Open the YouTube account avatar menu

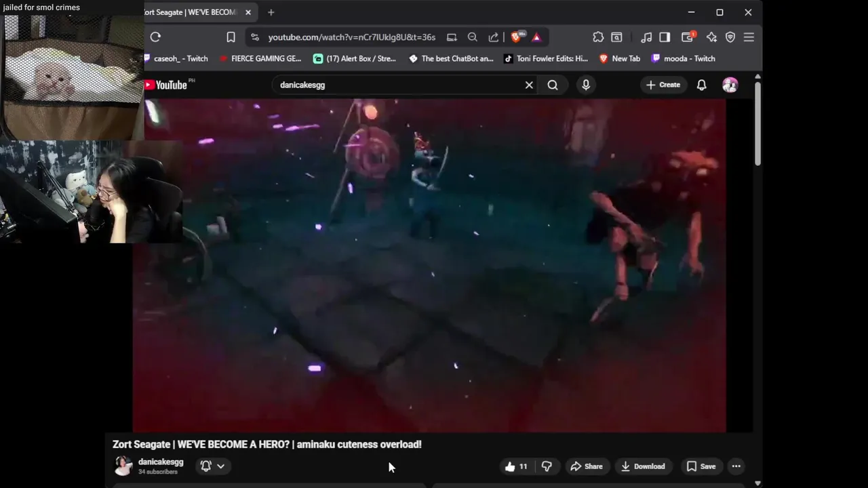730,85
